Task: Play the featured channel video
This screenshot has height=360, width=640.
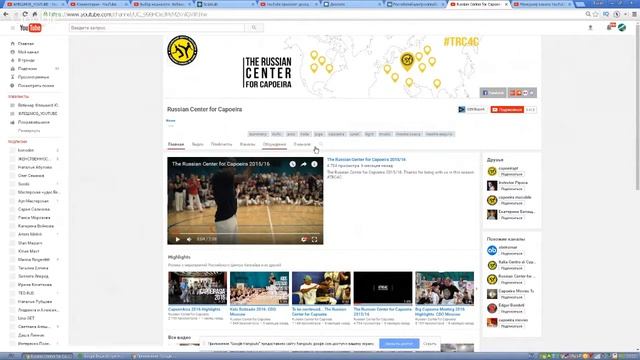Action: coord(178,239)
